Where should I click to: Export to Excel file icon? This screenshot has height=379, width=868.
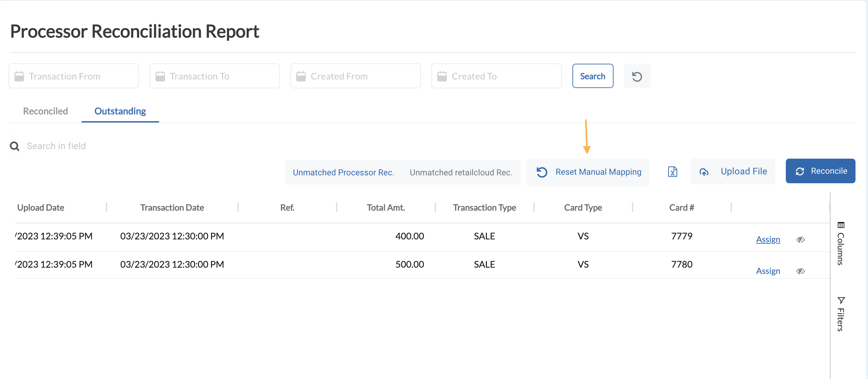pyautogui.click(x=672, y=172)
